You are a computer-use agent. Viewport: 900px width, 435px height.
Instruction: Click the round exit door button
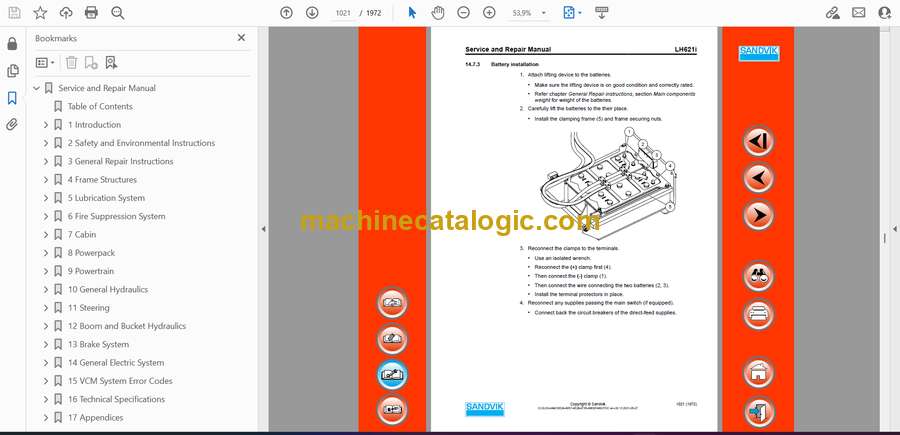coord(758,411)
